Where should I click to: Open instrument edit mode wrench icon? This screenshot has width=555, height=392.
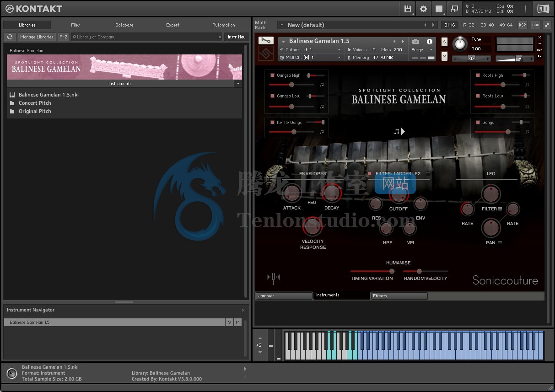pyautogui.click(x=266, y=41)
